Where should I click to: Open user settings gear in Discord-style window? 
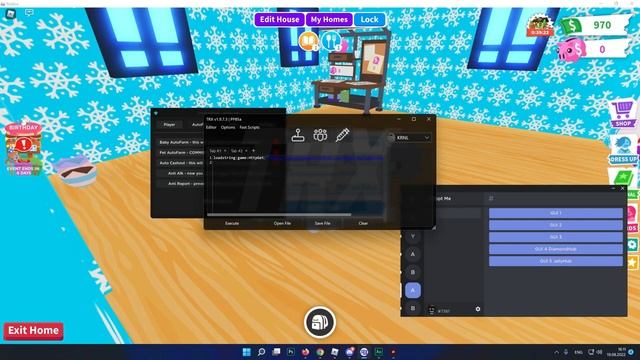(478, 309)
